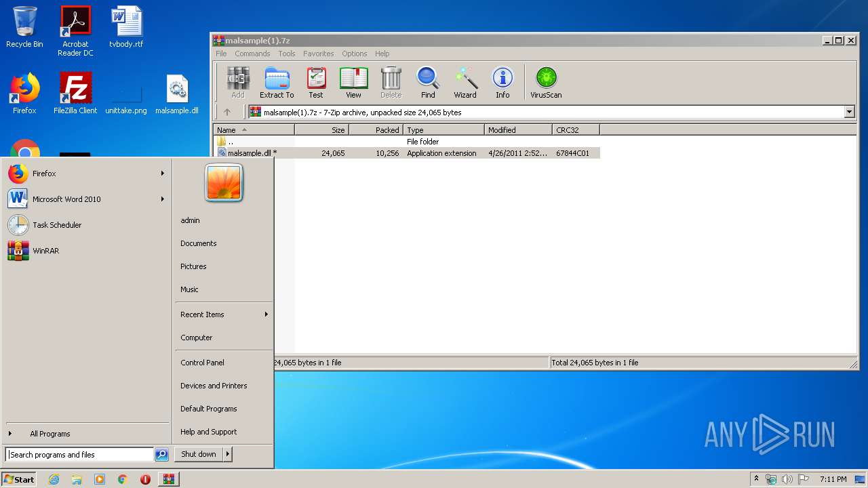Open the Tools menu

(287, 54)
